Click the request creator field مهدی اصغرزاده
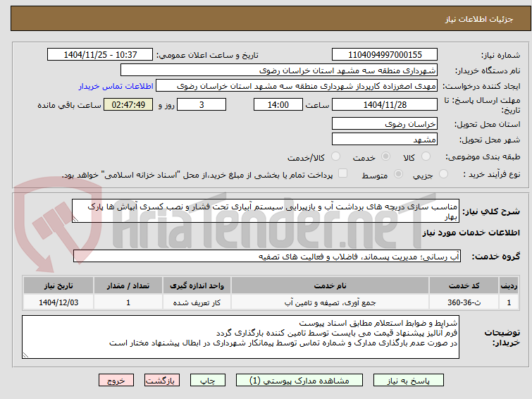The height and width of the screenshot is (399, 532). (297, 86)
